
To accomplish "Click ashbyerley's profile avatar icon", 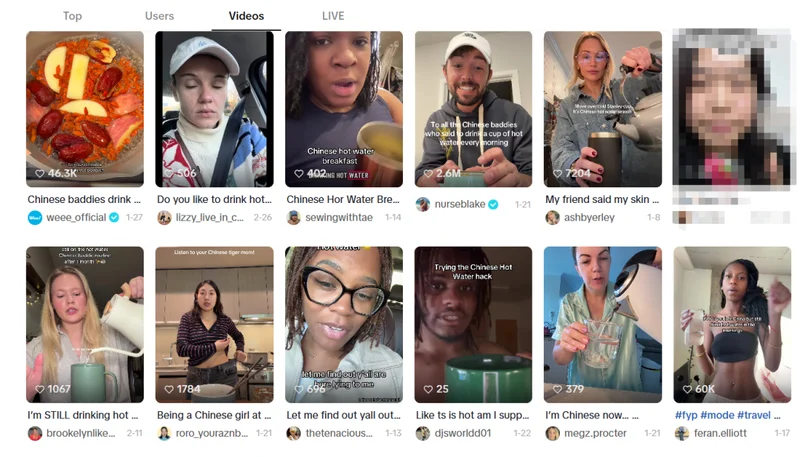I will [x=552, y=218].
